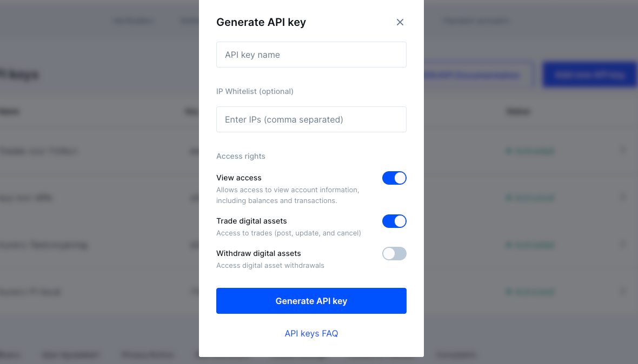
Task: Click the Enter IPs whitelist field
Action: click(311, 119)
